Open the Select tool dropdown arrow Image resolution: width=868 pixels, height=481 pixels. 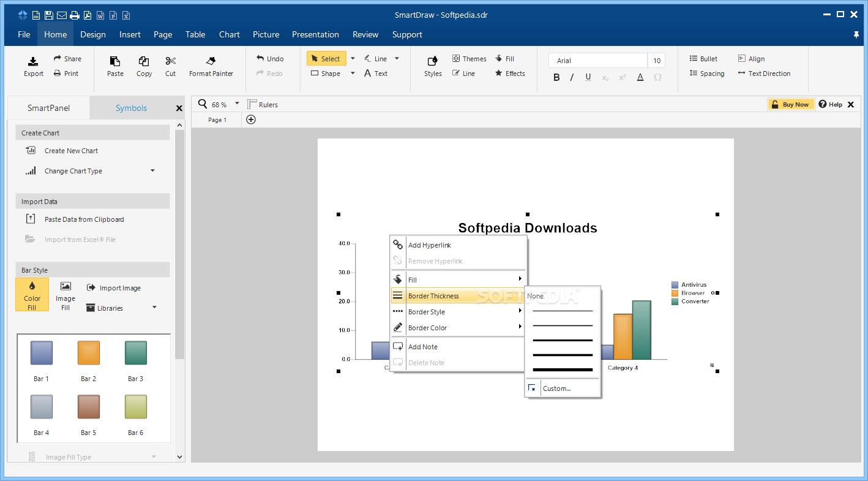(353, 59)
